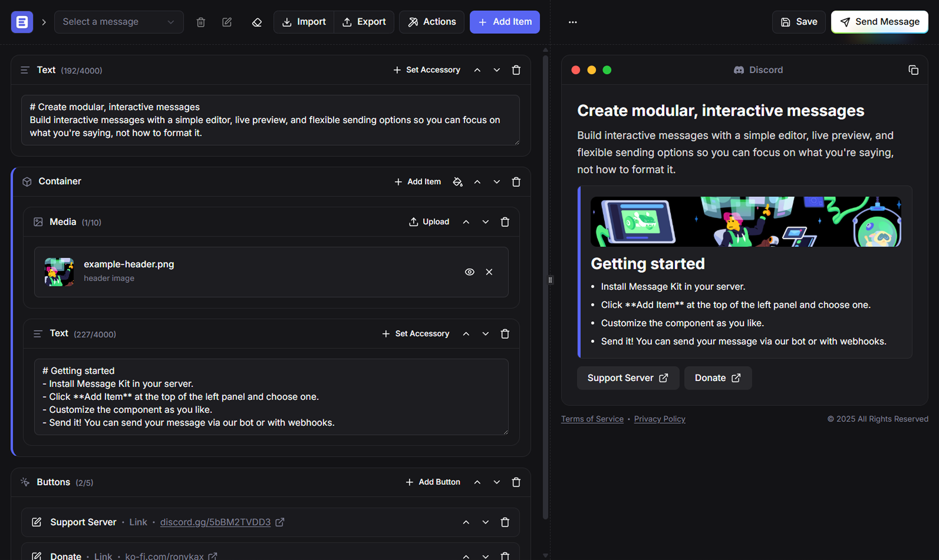Open the three-dots more options menu
This screenshot has height=560, width=939.
pyautogui.click(x=573, y=22)
